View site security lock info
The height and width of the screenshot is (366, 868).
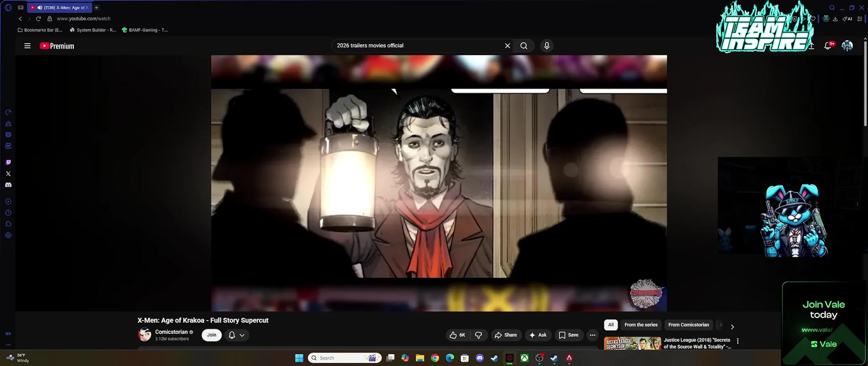click(49, 19)
